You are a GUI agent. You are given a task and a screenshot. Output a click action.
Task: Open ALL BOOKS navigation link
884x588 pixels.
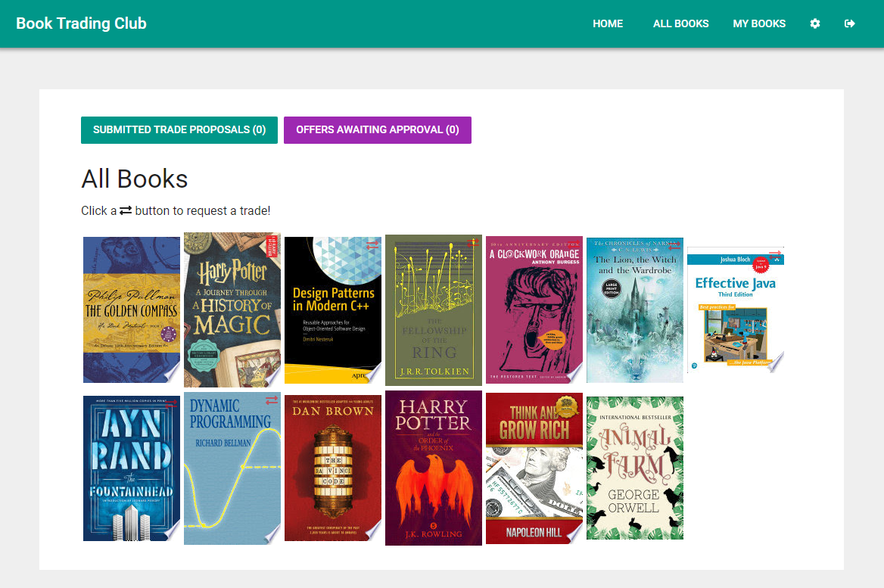click(x=680, y=23)
